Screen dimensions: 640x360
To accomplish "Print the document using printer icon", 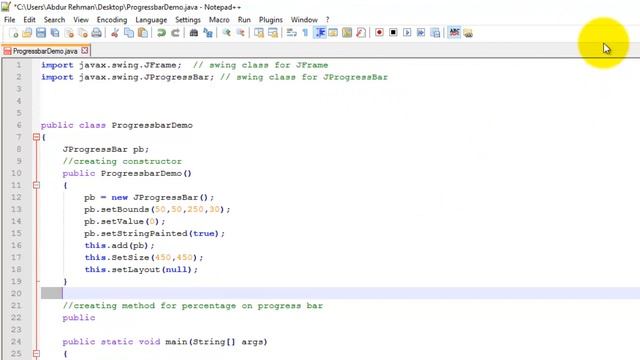I will [96, 33].
